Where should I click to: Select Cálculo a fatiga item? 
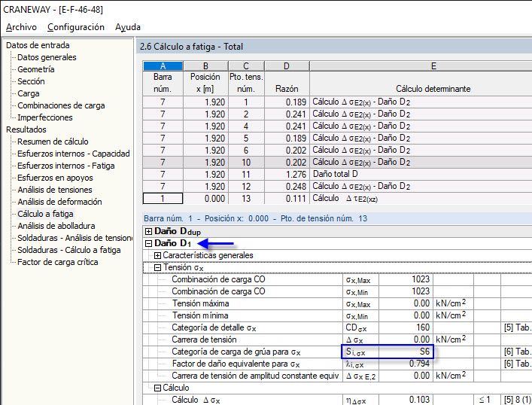(45, 214)
